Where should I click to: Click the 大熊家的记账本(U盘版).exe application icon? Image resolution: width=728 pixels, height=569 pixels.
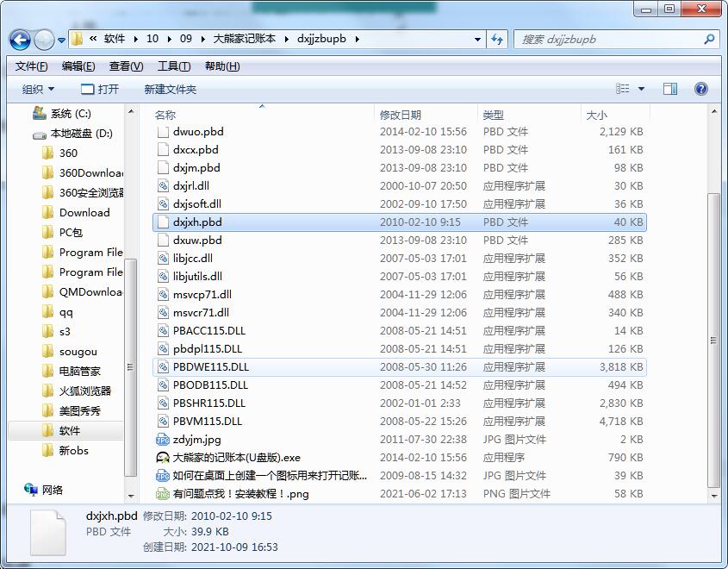163,458
